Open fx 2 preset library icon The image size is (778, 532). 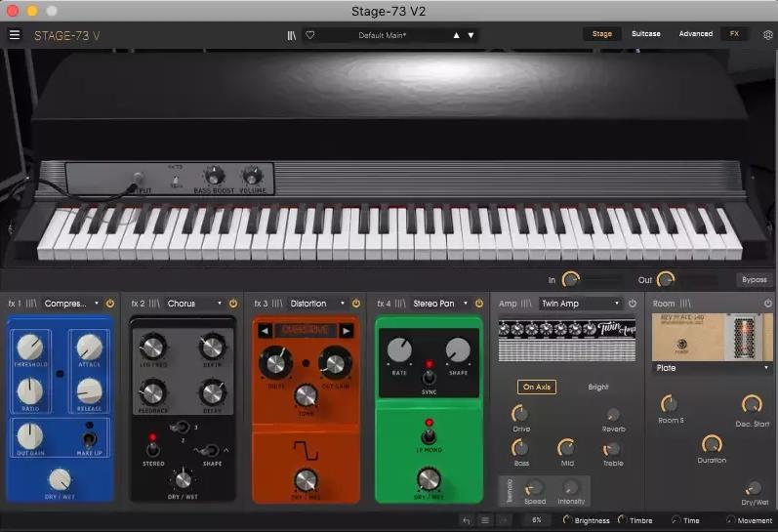(x=154, y=304)
